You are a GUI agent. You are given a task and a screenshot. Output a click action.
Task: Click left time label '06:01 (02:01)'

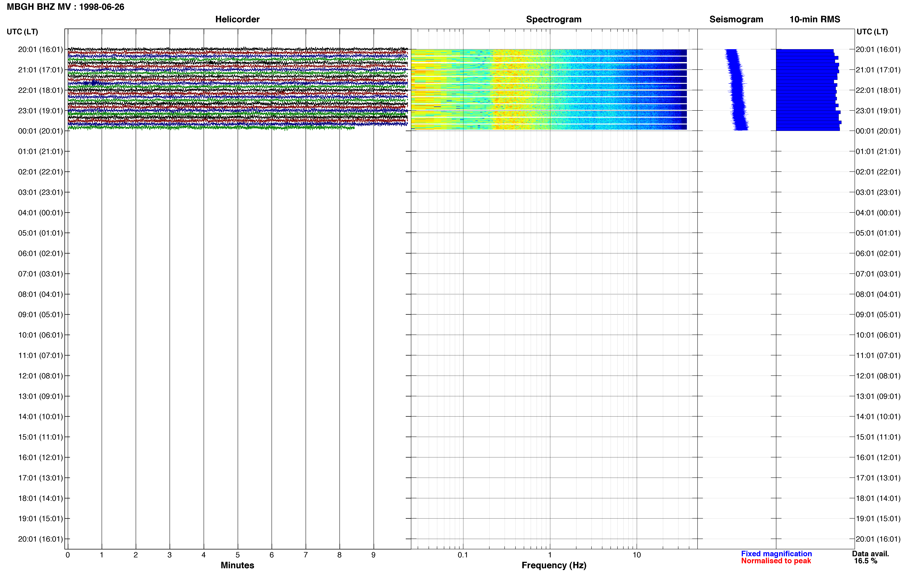pos(41,253)
